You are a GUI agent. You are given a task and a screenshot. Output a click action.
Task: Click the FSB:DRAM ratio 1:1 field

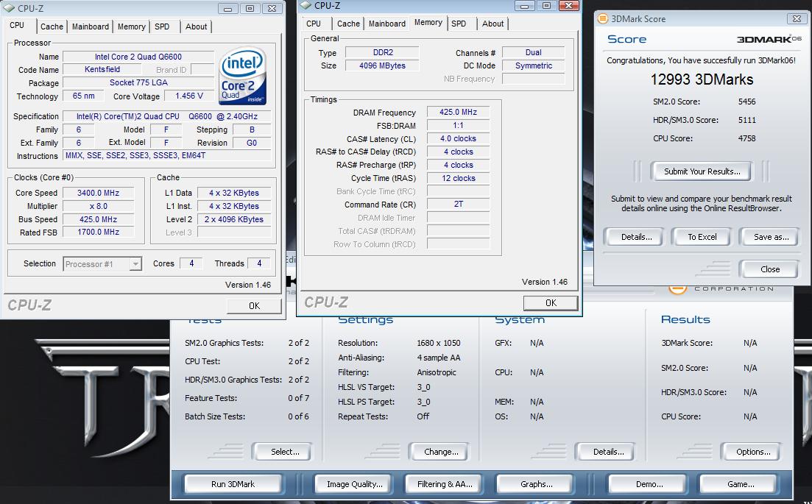459,125
